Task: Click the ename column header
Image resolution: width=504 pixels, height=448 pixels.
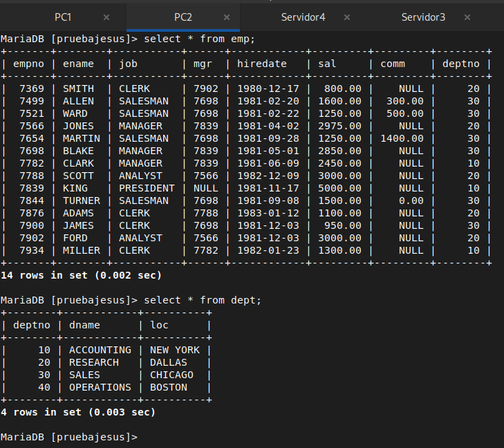Action: pyautogui.click(x=78, y=64)
